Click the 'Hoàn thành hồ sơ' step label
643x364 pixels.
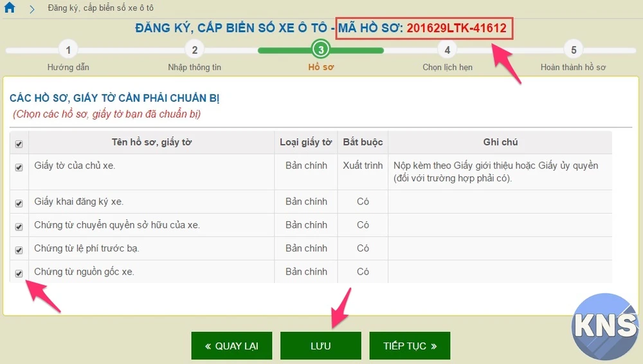click(x=574, y=68)
